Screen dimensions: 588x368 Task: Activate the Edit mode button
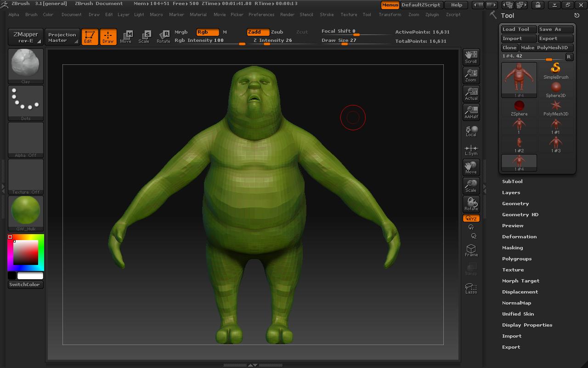90,37
